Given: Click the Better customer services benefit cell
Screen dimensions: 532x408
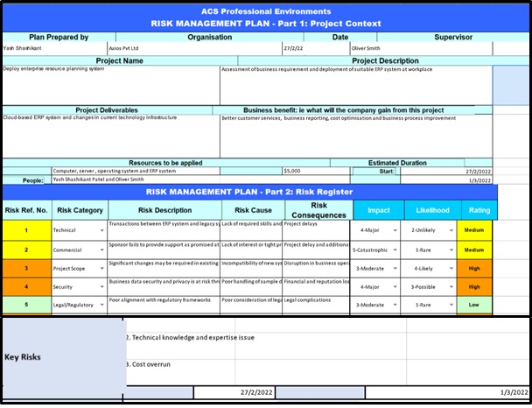Looking at the screenshot, I should point(356,136).
